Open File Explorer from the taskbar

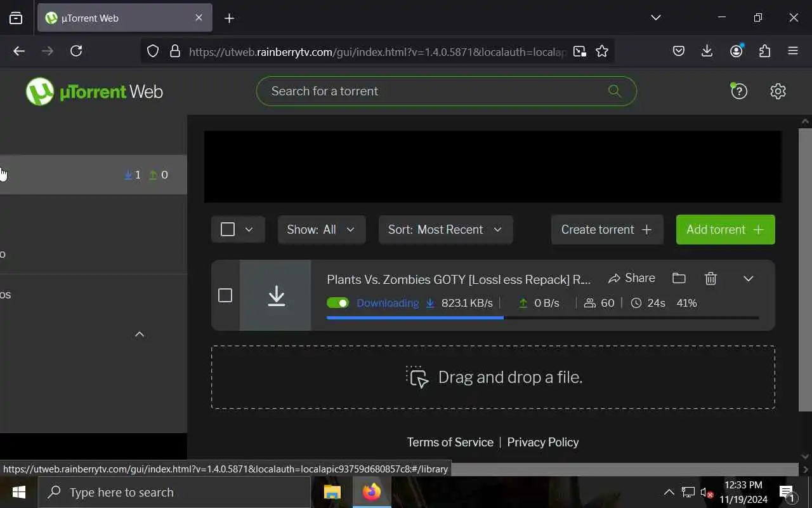click(332, 492)
